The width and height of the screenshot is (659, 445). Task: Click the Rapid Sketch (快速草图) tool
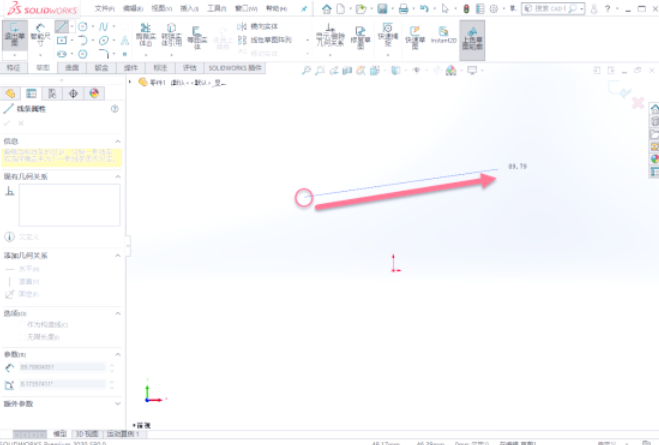415,37
